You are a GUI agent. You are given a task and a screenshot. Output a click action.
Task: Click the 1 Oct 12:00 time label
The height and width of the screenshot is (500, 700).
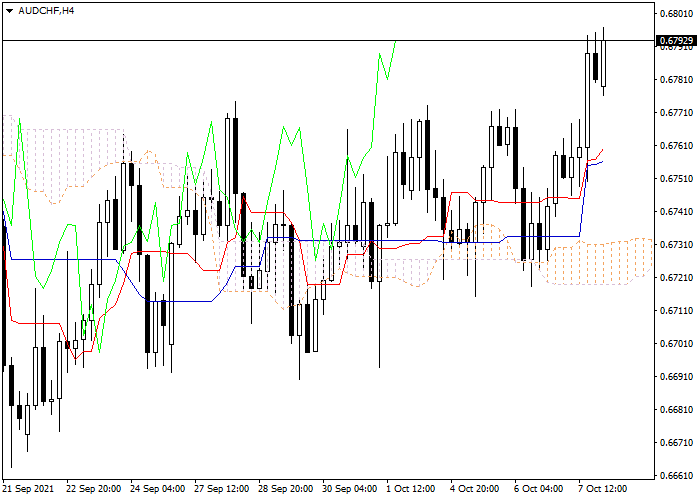(411, 489)
